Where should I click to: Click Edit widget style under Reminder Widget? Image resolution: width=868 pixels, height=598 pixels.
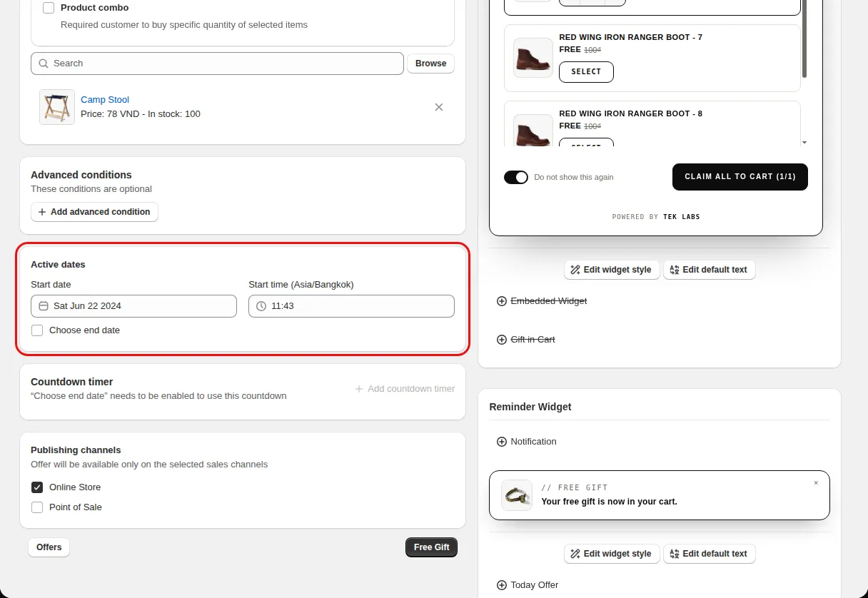[612, 554]
